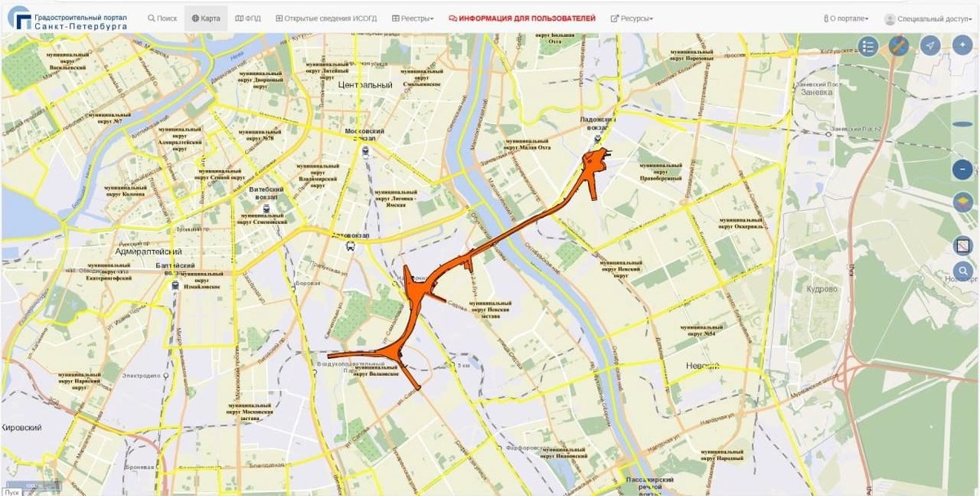980x496 pixels.
Task: Open the ФПД section
Action: pyautogui.click(x=247, y=18)
